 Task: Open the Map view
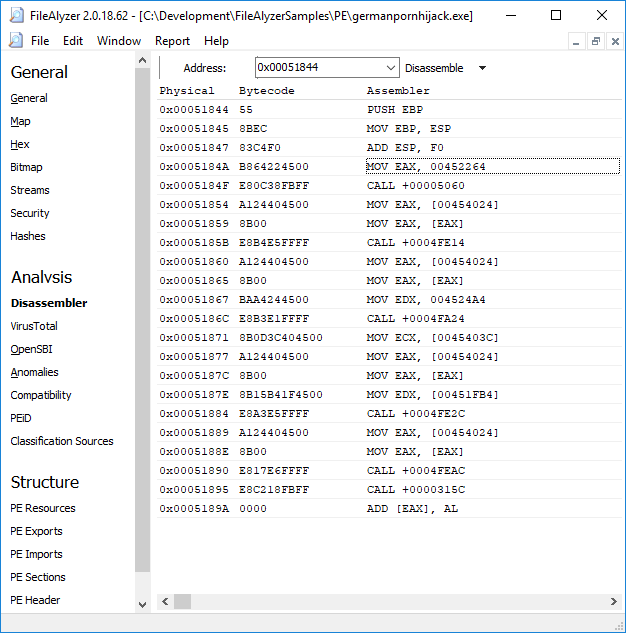(x=20, y=121)
